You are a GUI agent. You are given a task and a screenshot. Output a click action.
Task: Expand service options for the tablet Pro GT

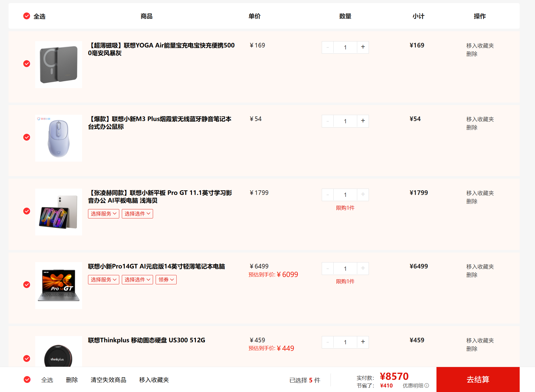103,214
